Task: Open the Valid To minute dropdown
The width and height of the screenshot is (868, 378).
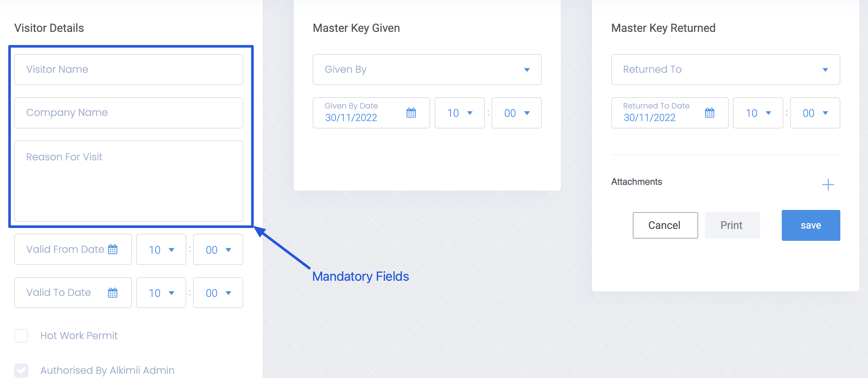Action: tap(218, 293)
